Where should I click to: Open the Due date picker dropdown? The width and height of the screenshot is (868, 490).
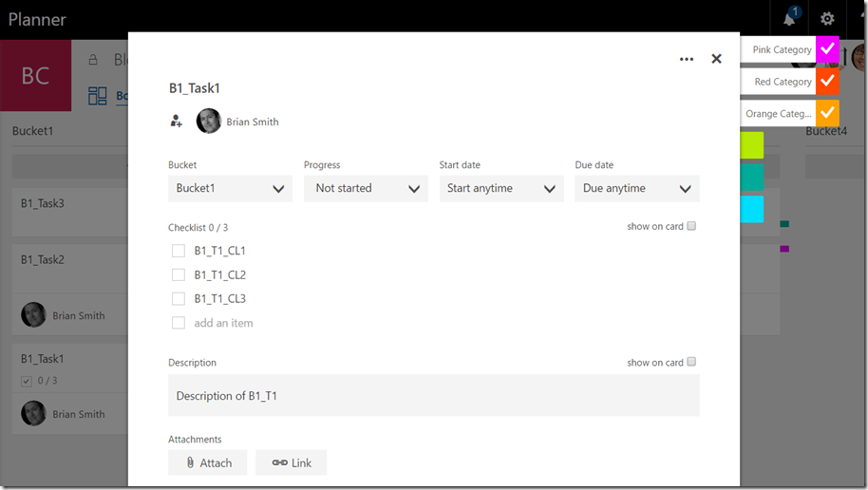[637, 188]
